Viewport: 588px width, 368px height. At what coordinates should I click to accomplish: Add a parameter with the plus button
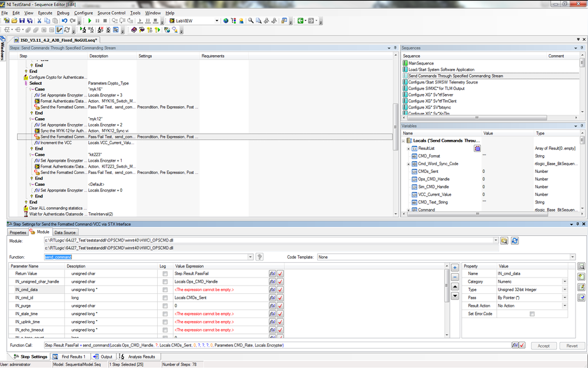coord(454,267)
